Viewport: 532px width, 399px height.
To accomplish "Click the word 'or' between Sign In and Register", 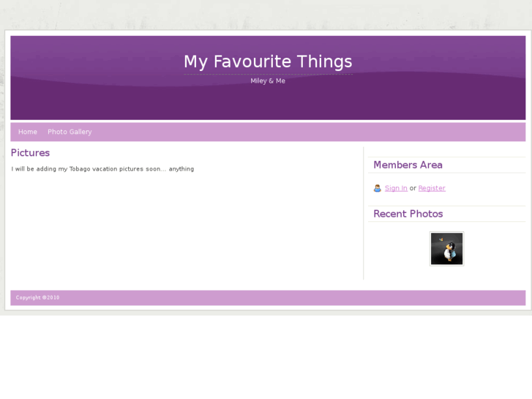I will tap(413, 188).
